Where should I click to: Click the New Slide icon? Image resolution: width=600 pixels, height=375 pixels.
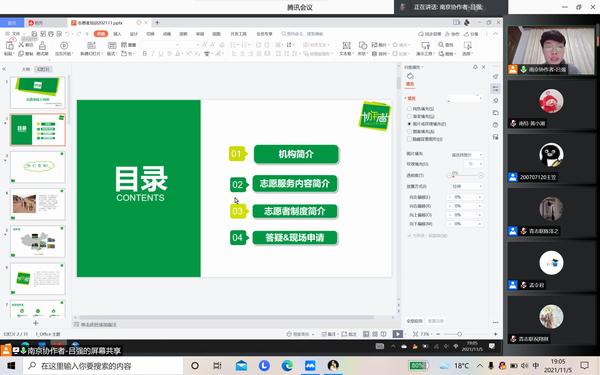pyautogui.click(x=91, y=46)
